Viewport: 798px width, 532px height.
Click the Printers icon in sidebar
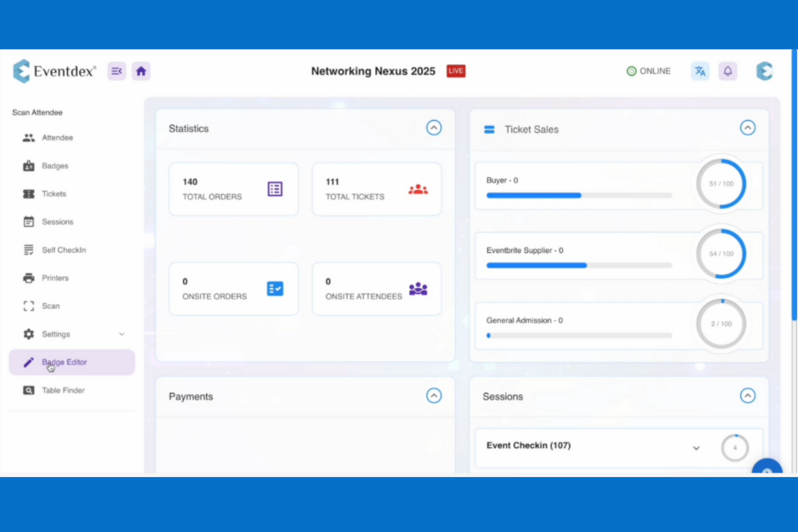coord(29,278)
